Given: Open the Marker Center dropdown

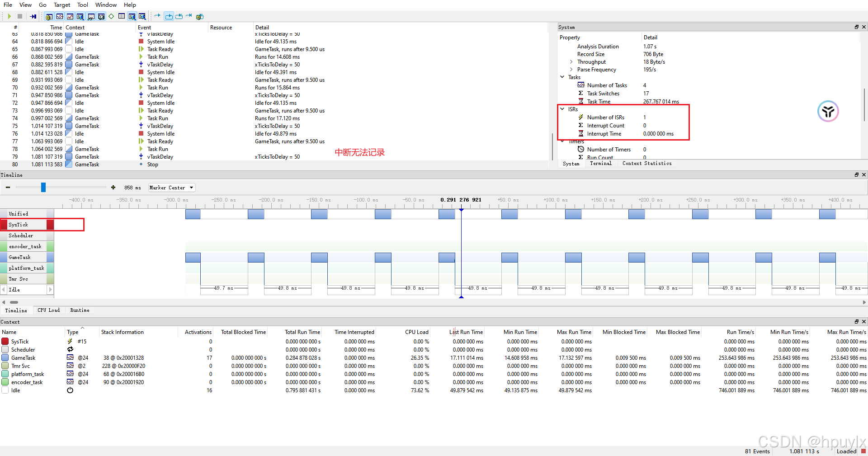Looking at the screenshot, I should (171, 188).
